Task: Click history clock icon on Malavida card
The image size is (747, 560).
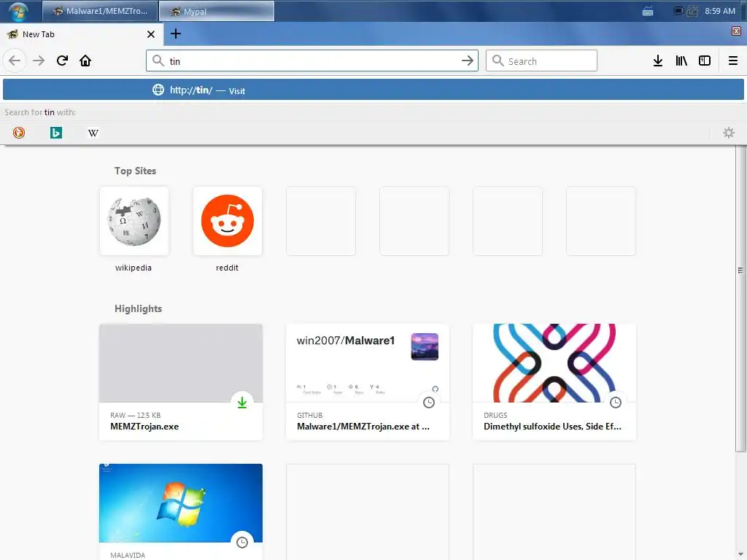Action: click(242, 542)
